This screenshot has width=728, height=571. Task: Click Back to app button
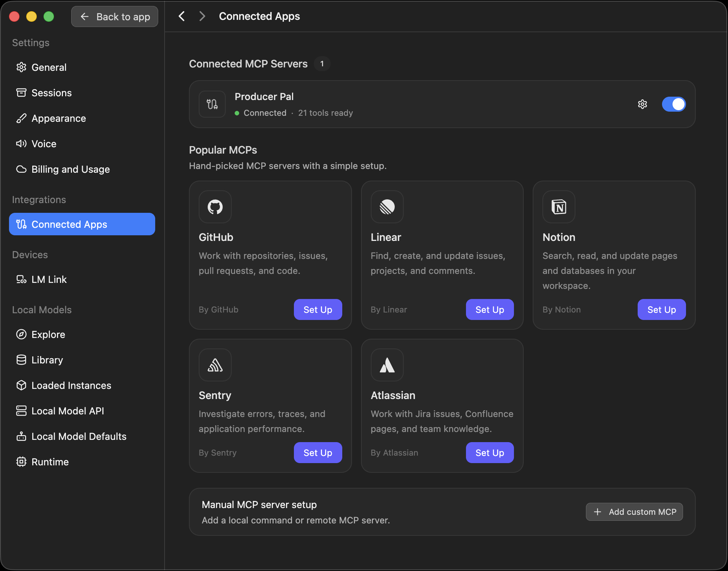click(115, 16)
